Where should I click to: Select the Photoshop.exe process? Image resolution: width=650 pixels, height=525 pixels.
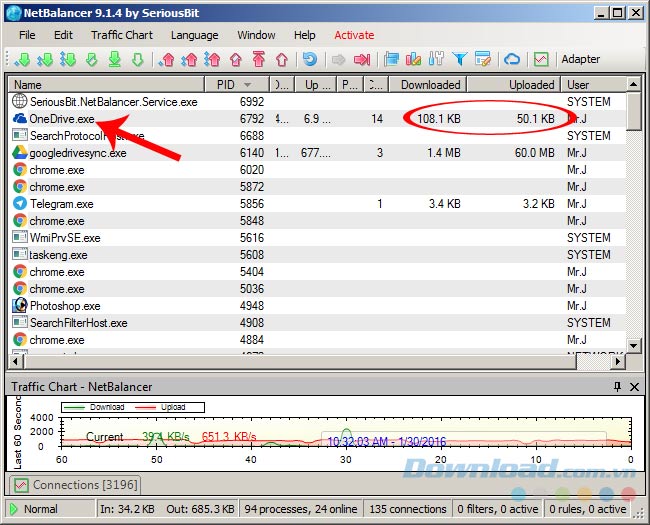317,306
